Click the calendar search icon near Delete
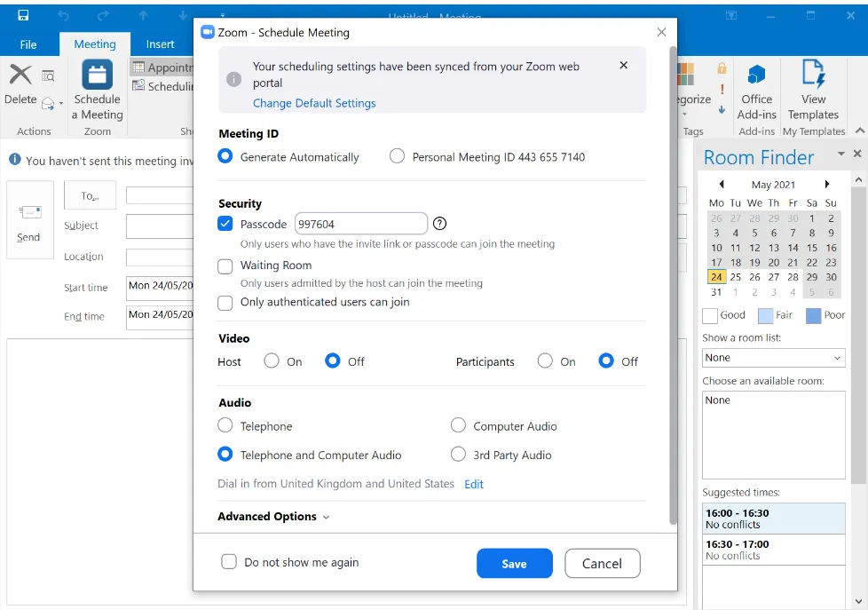 coord(48,75)
